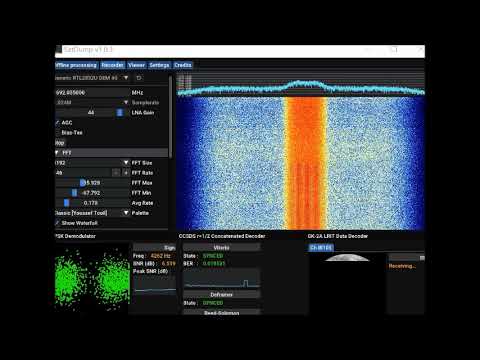The width and height of the screenshot is (480, 360).
Task: Click the Freq 4262 Hz value
Action: [x=161, y=256]
